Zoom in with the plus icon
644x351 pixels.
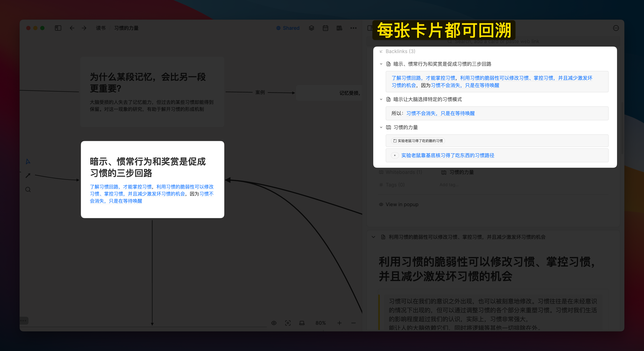339,323
